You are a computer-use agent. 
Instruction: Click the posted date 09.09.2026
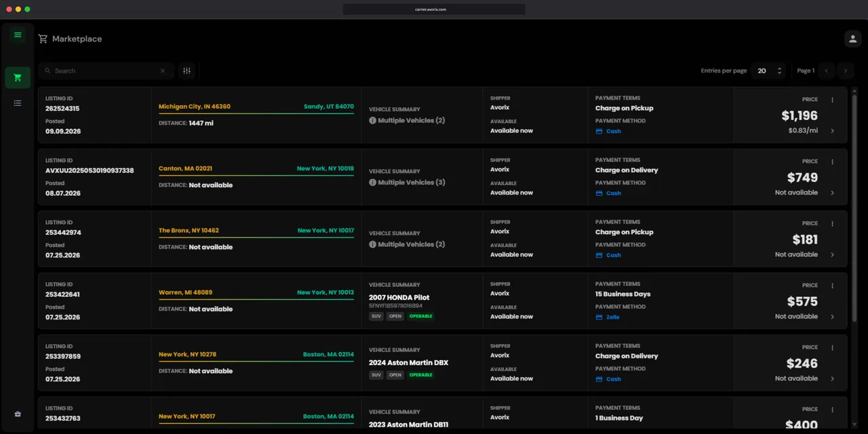tap(63, 132)
